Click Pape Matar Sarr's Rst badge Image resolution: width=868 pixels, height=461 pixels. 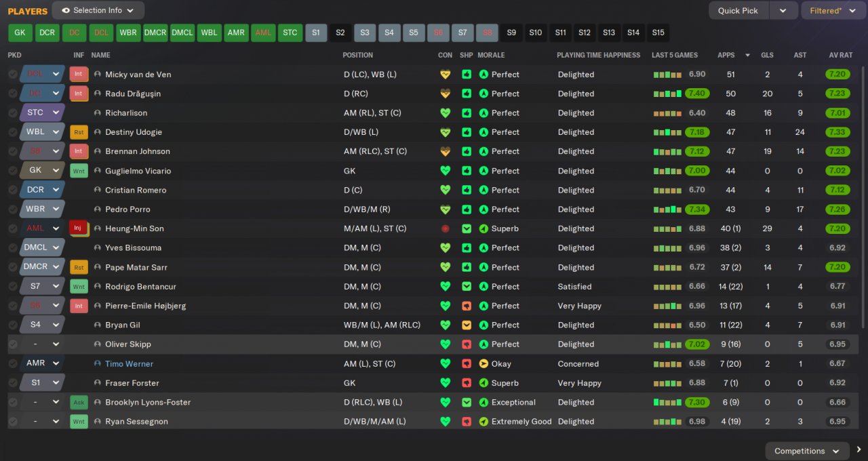(x=79, y=267)
